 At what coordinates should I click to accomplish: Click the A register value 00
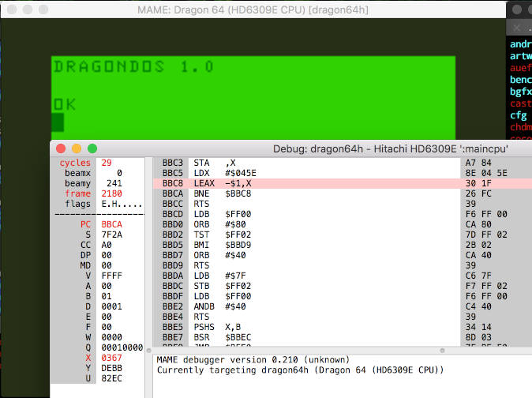(x=107, y=286)
